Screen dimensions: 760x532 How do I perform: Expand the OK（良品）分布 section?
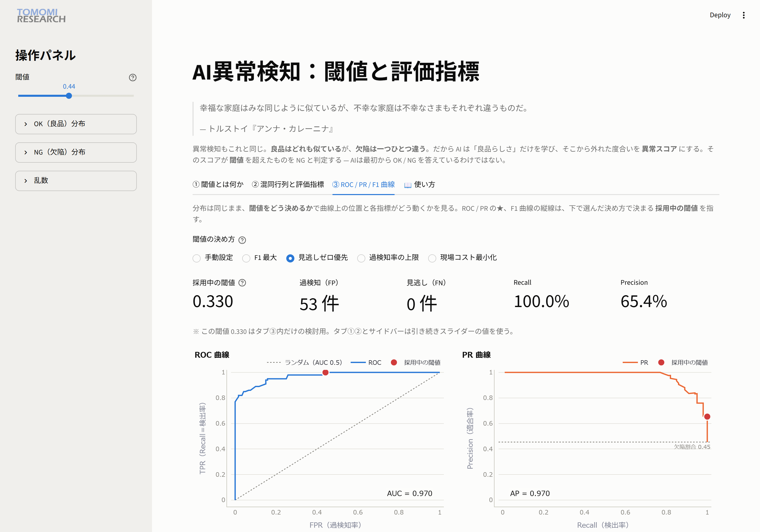[x=76, y=124]
